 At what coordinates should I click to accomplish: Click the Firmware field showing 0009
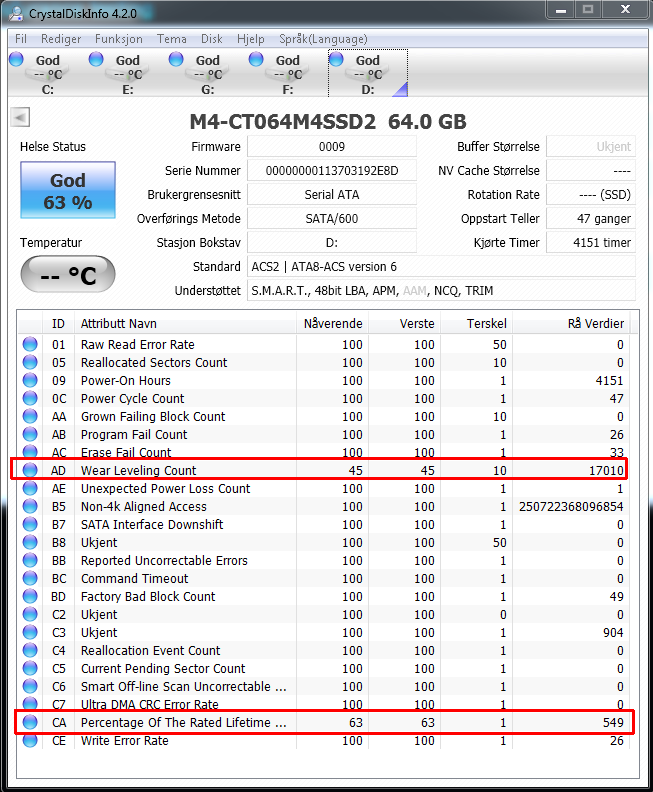tap(332, 146)
